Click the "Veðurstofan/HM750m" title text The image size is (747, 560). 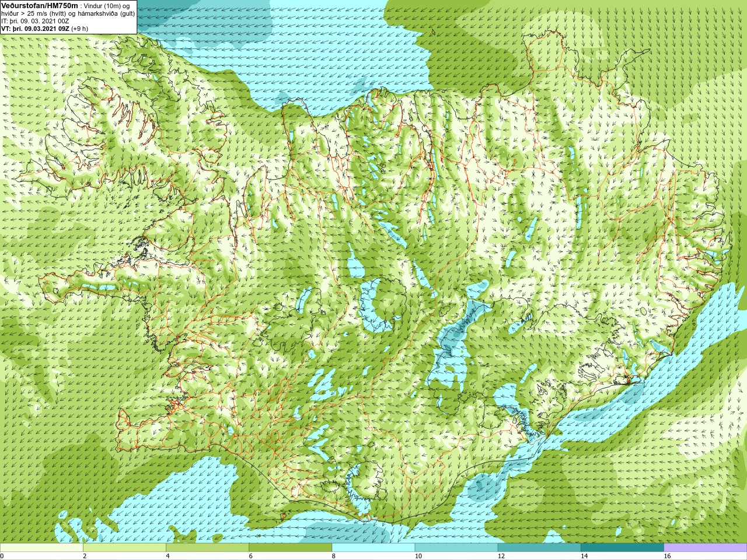coord(39,5)
